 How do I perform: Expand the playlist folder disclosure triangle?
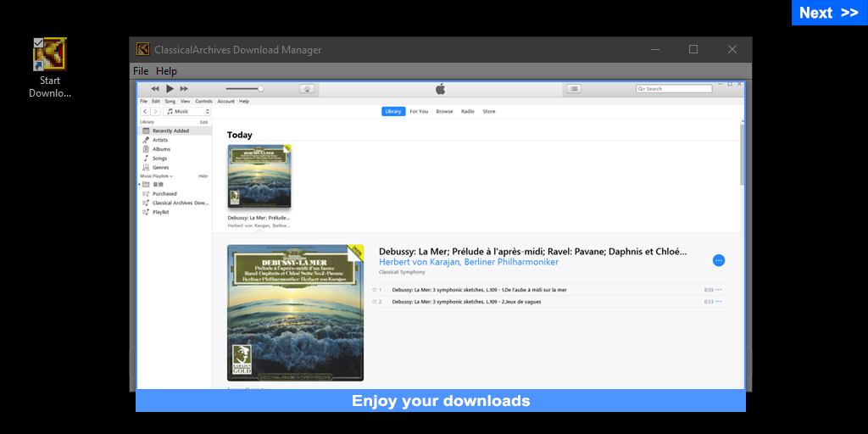[x=140, y=184]
